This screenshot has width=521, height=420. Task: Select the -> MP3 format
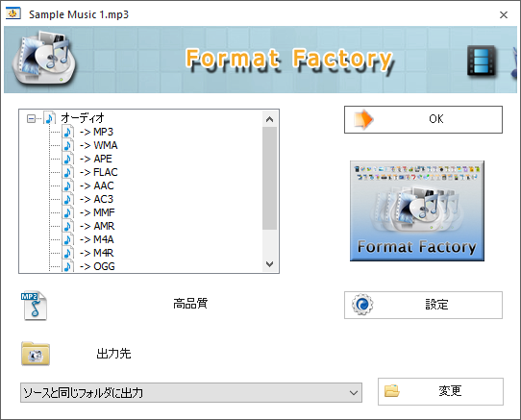(x=97, y=132)
